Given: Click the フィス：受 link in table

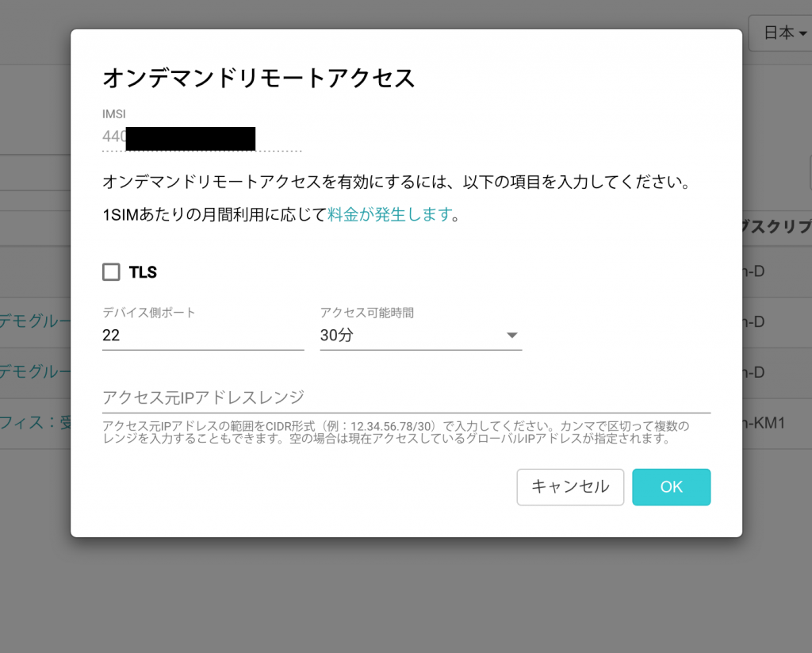Looking at the screenshot, I should point(35,422).
